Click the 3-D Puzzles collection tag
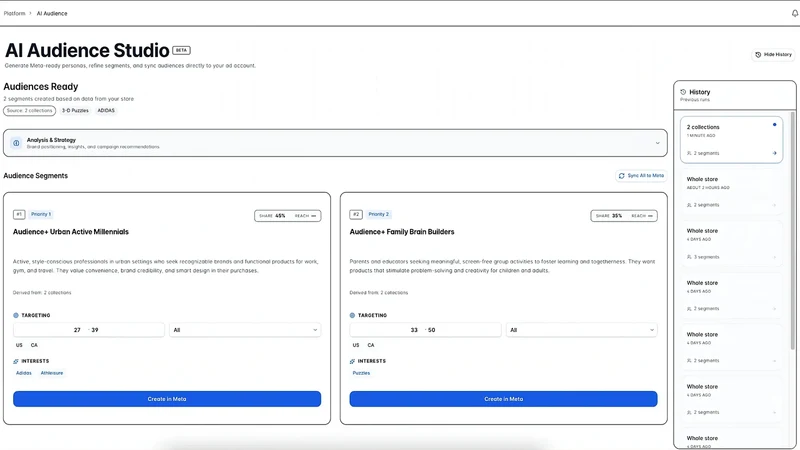Viewport: 800px width, 450px height. (75, 111)
